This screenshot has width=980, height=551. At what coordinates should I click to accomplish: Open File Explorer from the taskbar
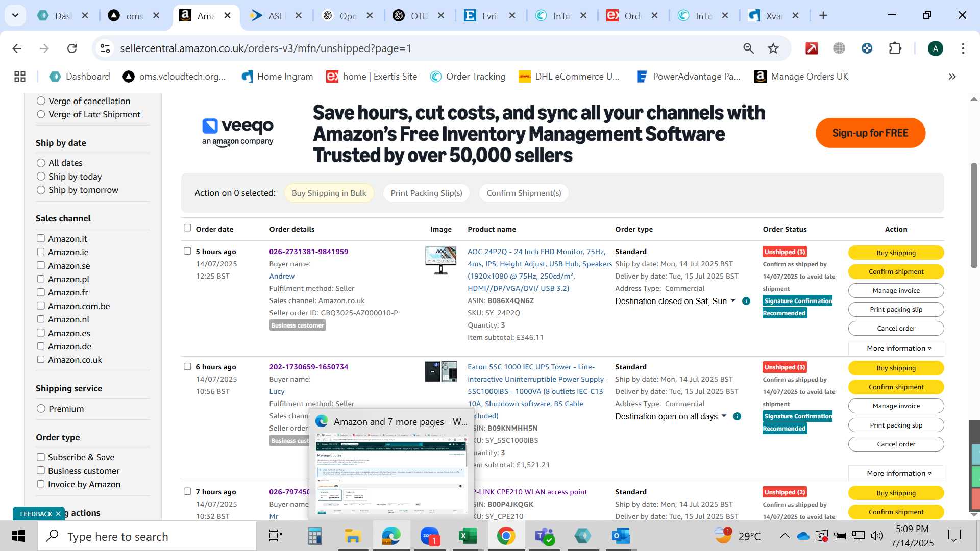tap(353, 536)
